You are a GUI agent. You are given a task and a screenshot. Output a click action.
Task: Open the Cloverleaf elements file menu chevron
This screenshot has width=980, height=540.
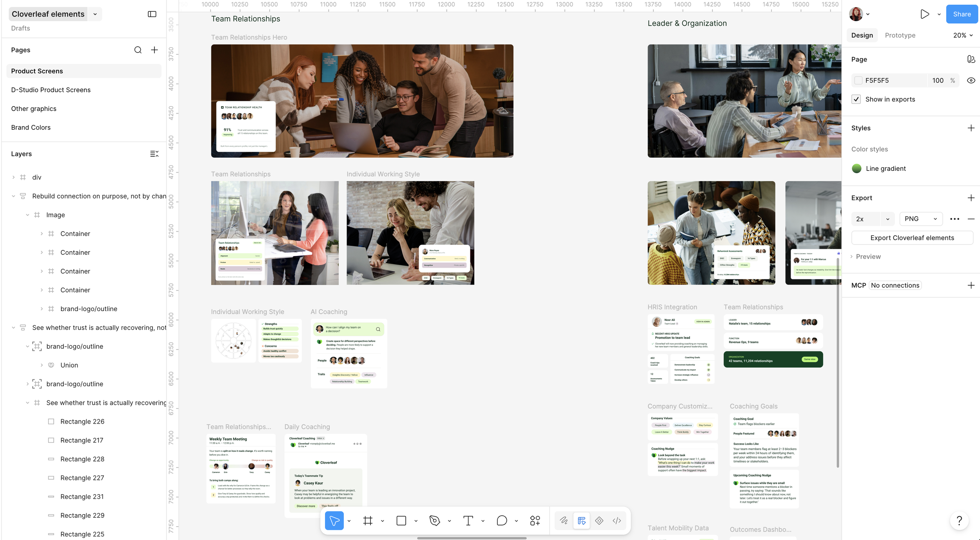[x=95, y=14]
